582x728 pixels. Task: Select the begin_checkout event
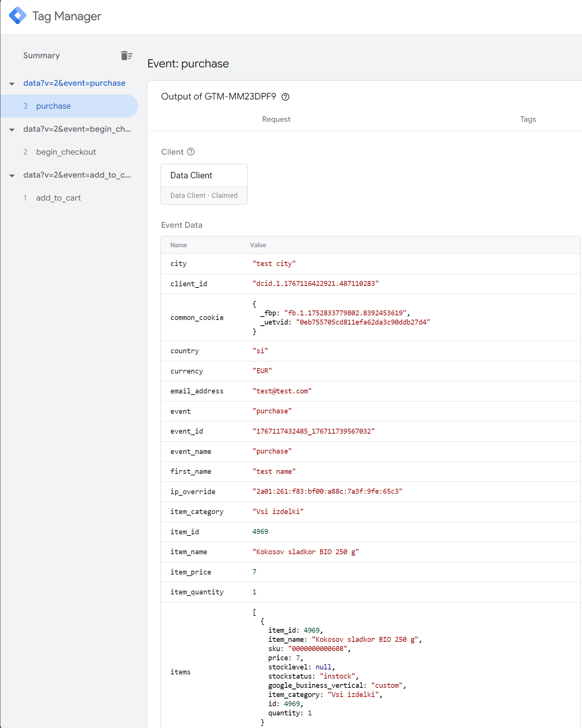click(66, 152)
